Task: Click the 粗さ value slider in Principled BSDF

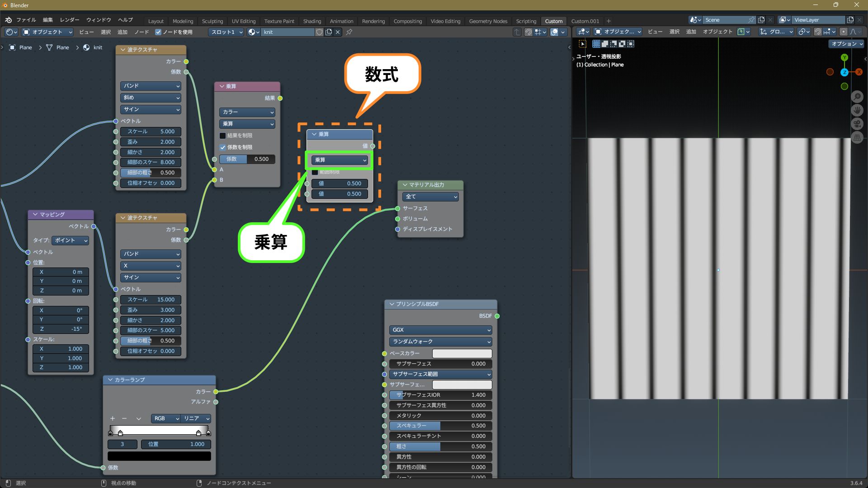Action: [440, 446]
